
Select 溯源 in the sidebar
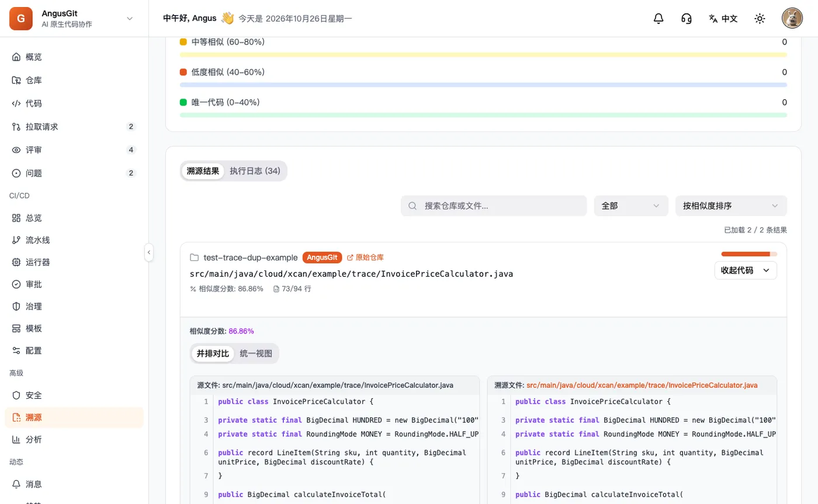[x=74, y=418]
